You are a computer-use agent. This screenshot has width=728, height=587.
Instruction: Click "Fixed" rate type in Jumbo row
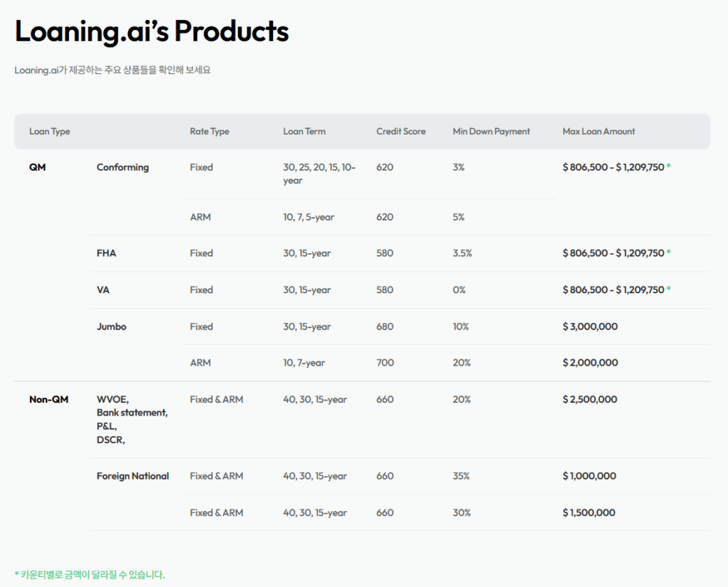click(x=201, y=327)
